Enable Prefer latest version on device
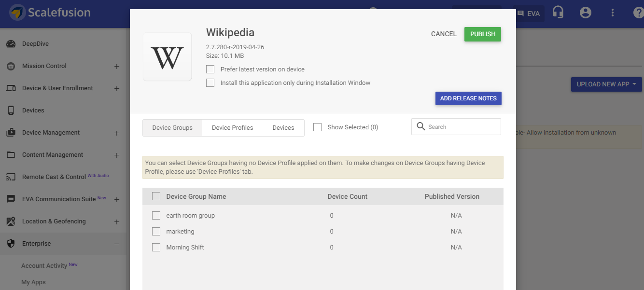The height and width of the screenshot is (290, 644). pos(210,69)
